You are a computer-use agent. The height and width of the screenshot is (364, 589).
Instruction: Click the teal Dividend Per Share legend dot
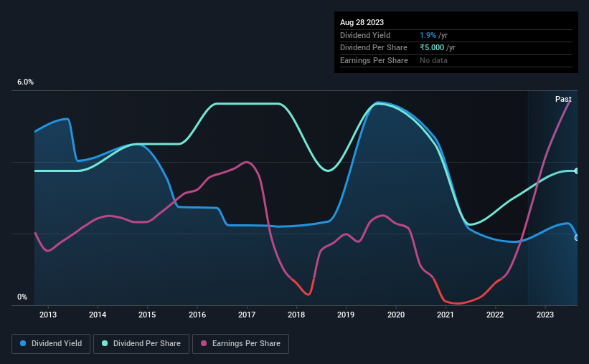[105, 343]
